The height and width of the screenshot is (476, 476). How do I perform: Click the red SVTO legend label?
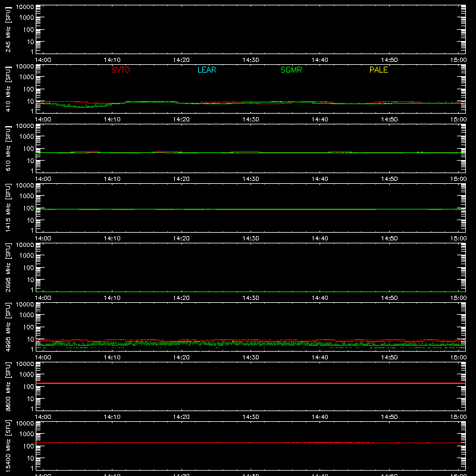click(121, 70)
